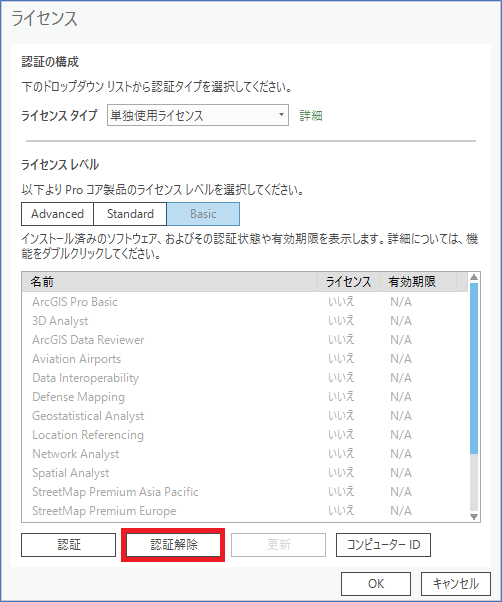Image resolution: width=502 pixels, height=602 pixels.
Task: Sort by the 名前 column header
Action: click(x=170, y=282)
